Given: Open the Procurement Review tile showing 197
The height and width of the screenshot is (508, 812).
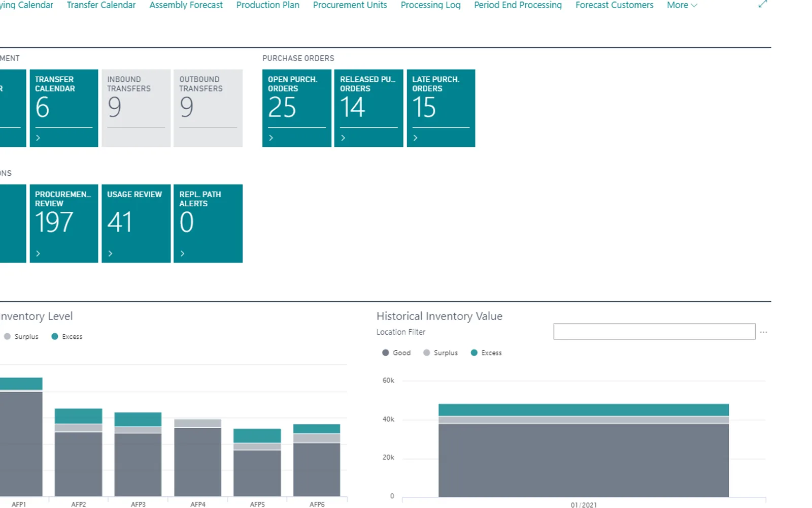Looking at the screenshot, I should [x=64, y=224].
